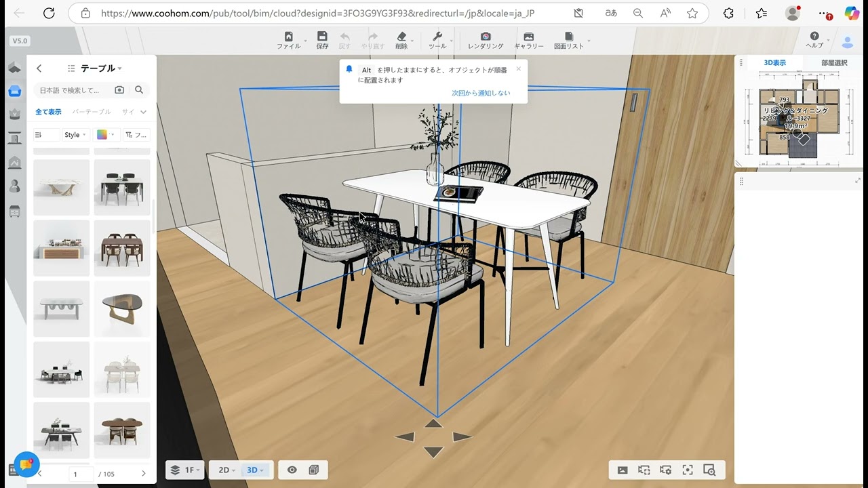This screenshot has height=488, width=868.
Task: Click the image search camera icon
Action: (119, 90)
